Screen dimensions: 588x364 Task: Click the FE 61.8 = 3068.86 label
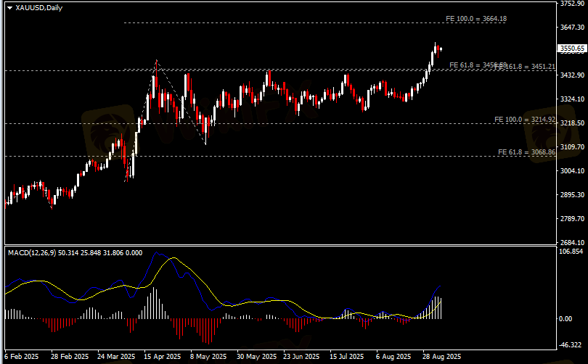click(x=526, y=152)
